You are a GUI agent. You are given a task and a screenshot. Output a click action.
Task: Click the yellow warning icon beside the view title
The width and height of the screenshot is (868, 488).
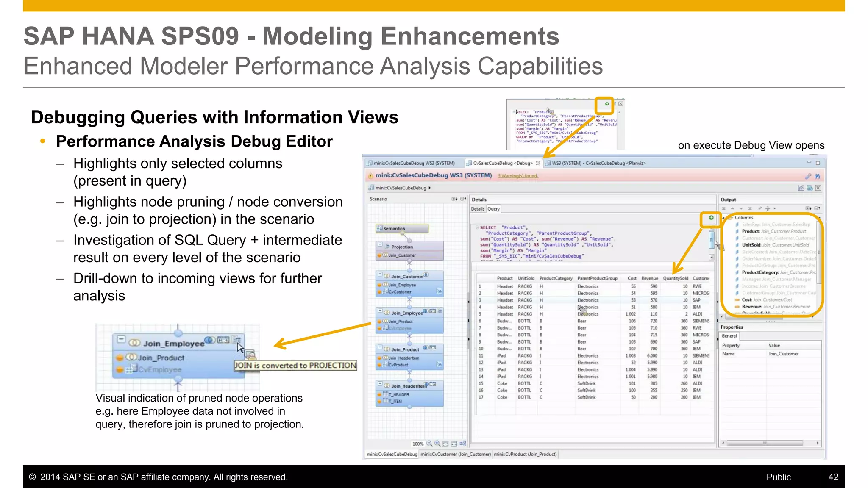pyautogui.click(x=370, y=176)
